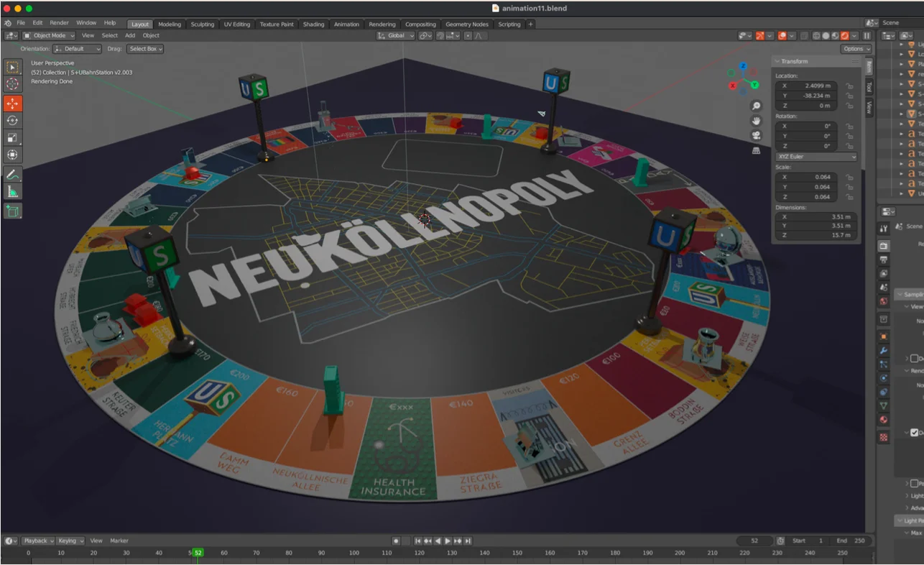This screenshot has width=924, height=565.
Task: Click the green Y axis gizmo ball
Action: click(x=755, y=85)
